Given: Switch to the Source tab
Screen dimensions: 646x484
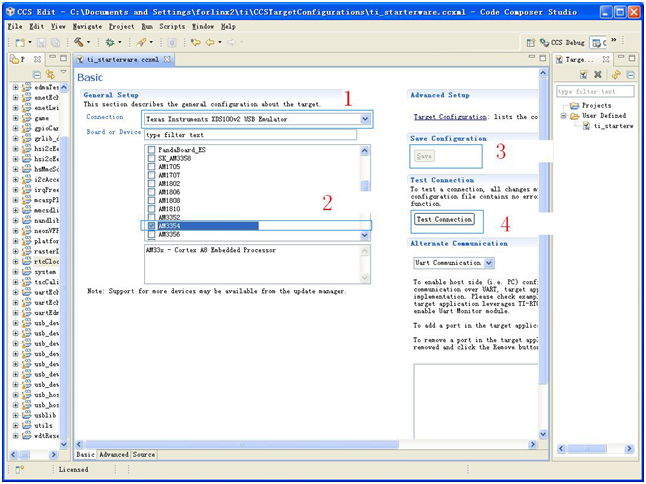Looking at the screenshot, I should [x=144, y=454].
